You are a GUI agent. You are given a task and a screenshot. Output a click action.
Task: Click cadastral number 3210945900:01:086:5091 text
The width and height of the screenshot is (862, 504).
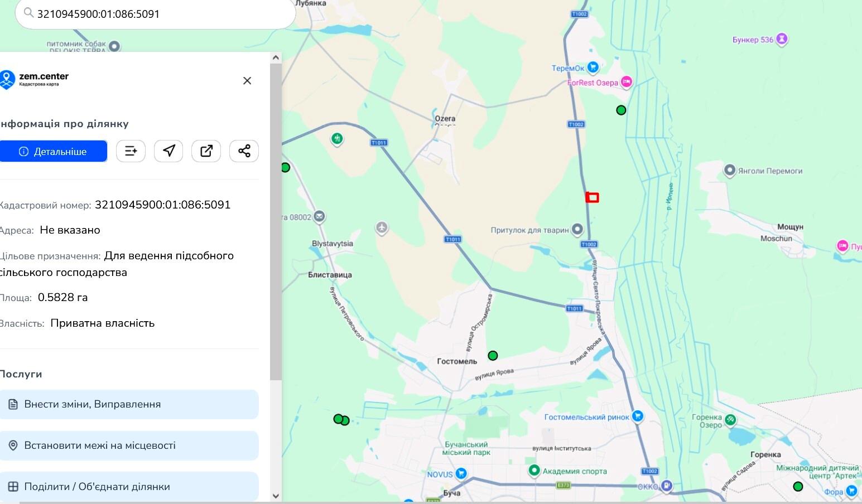coord(162,205)
